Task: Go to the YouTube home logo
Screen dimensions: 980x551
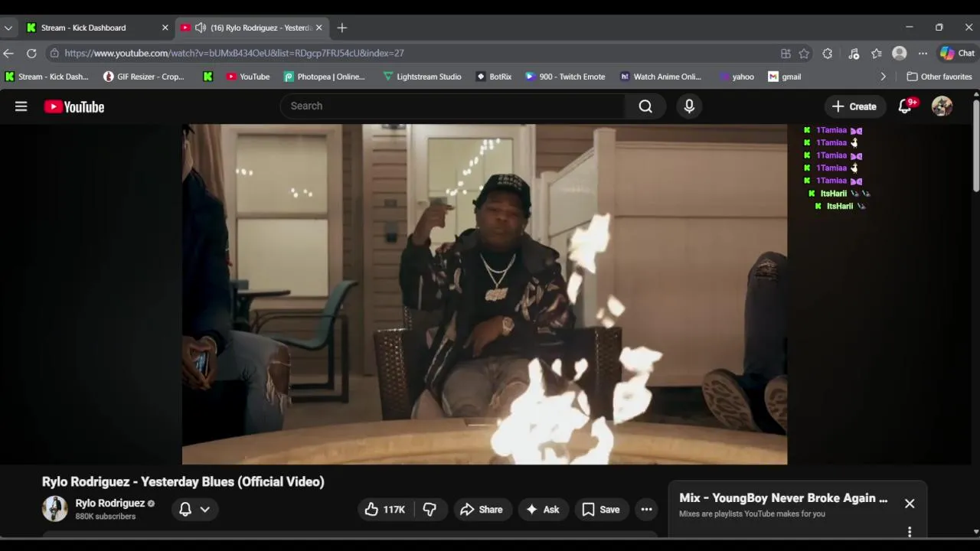Action: coord(74,106)
